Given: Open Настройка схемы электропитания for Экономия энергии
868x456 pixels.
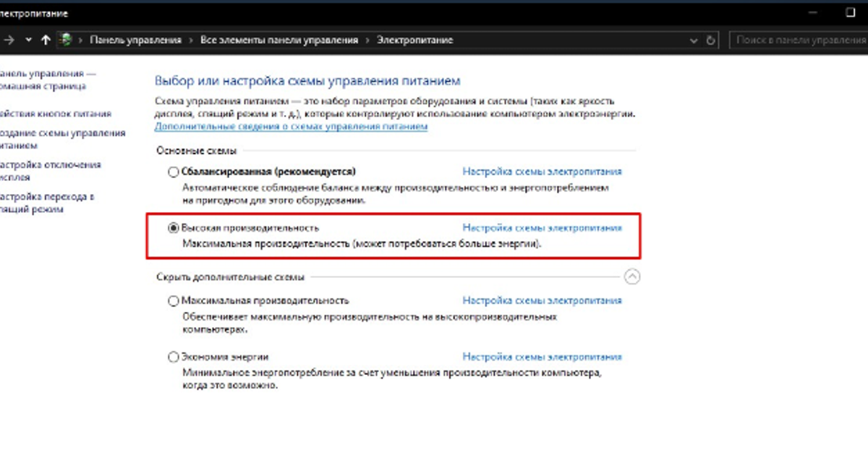Looking at the screenshot, I should tap(542, 357).
